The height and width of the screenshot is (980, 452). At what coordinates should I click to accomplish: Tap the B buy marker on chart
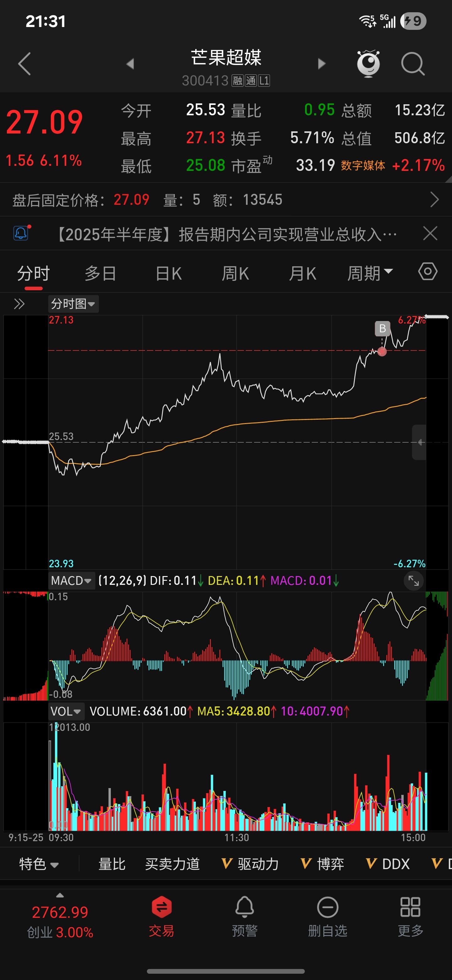382,328
